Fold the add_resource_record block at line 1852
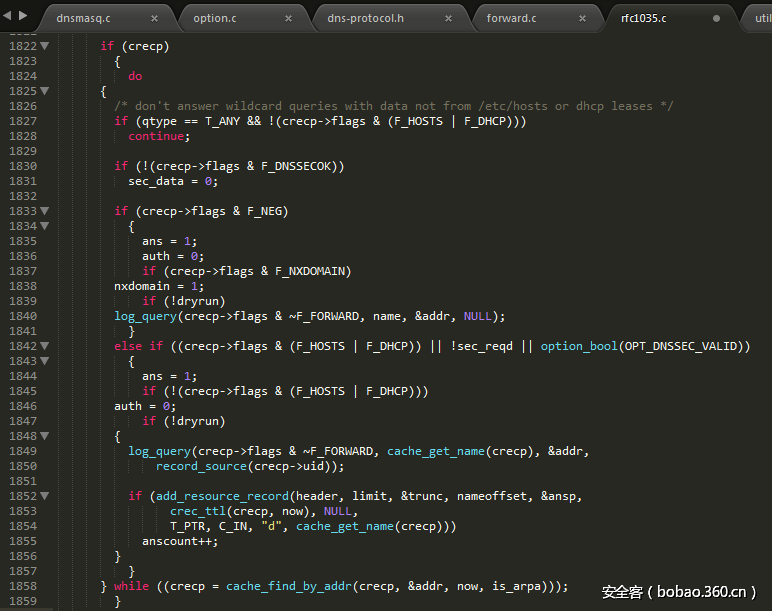Screen dimensions: 772x611 [44, 496]
